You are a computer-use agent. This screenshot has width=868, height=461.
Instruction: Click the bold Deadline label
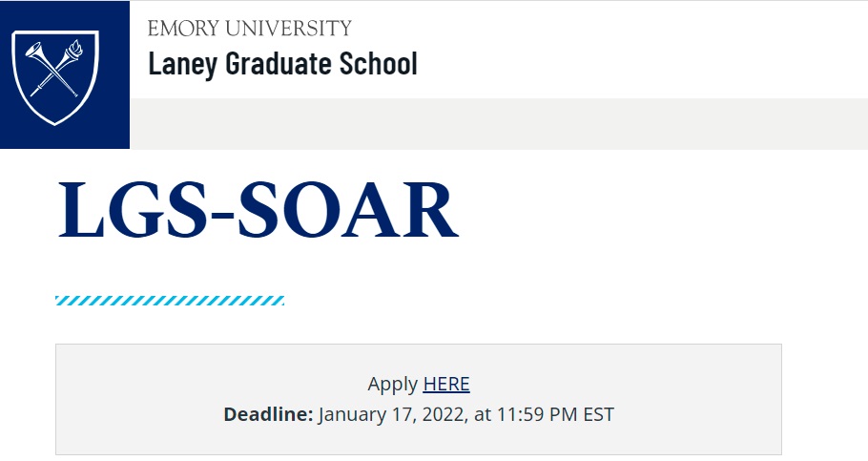click(268, 414)
